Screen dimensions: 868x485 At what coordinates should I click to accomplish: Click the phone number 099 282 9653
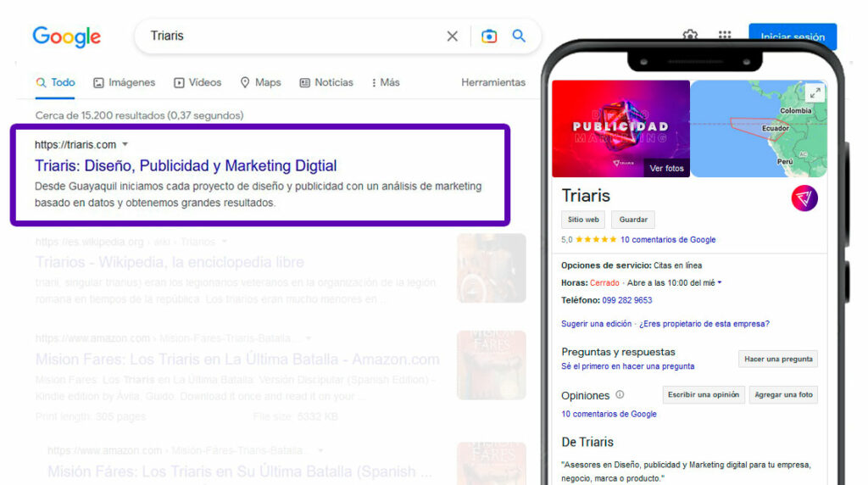[x=626, y=300]
